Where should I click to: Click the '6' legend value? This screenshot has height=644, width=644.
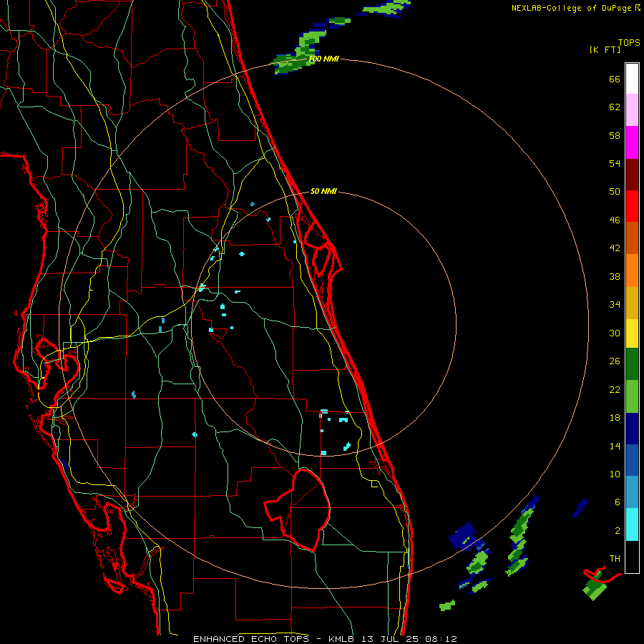point(618,502)
